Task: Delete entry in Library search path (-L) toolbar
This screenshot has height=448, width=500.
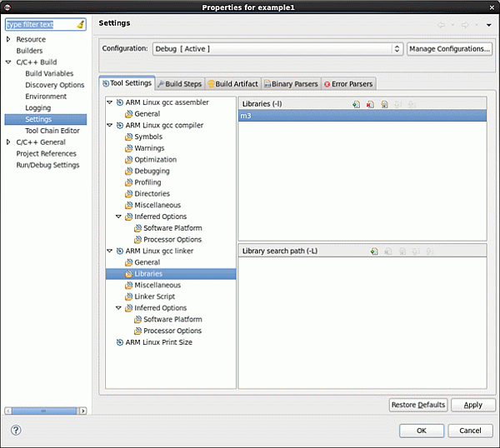Action: 388,251
